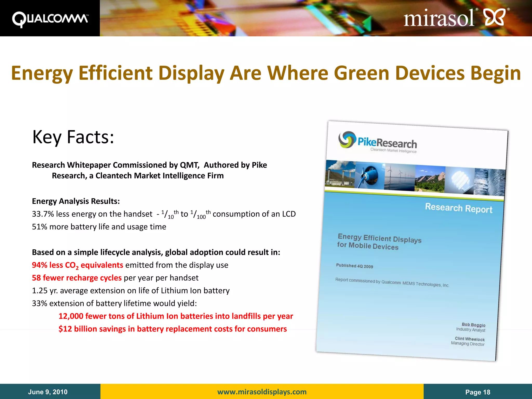Click '33% extension of battery lifetime would yield:'

coord(114,303)
